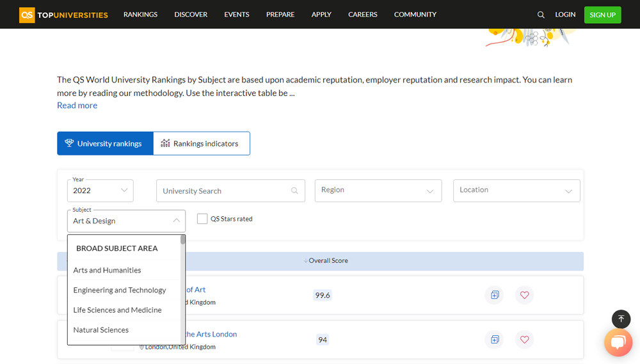Viewport: 640px width, 364px height.
Task: Open the University of the Arts London link
Action: 211,334
